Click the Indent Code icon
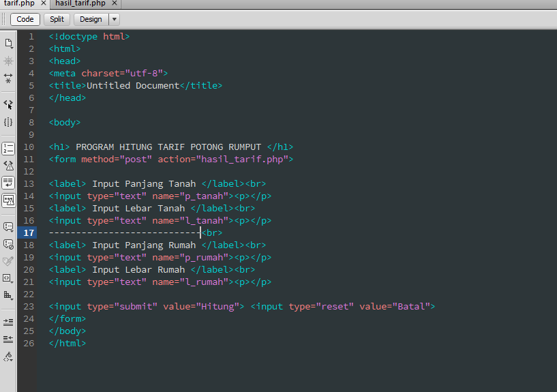557x392 pixels. [8, 321]
